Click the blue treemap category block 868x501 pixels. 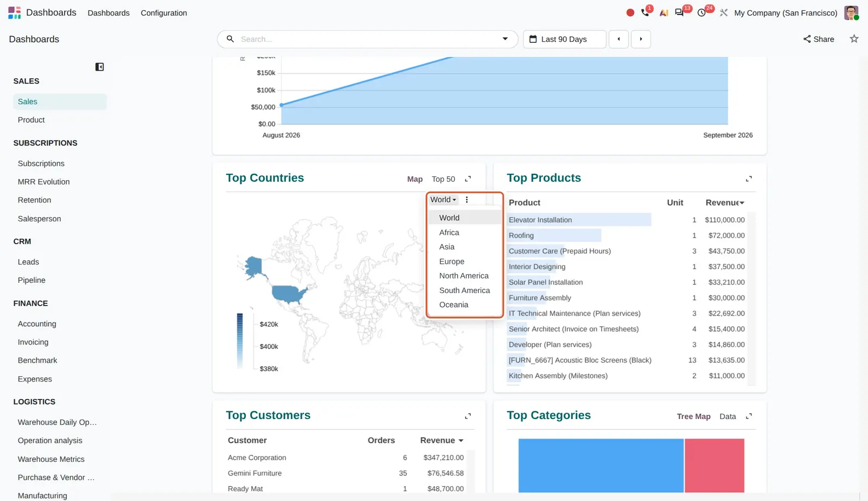601,466
